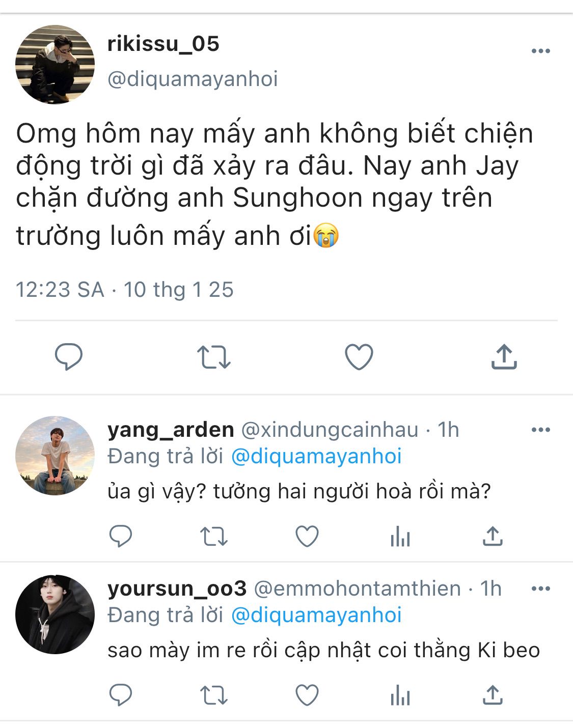The image size is (573, 728).
Task: Open more options on yoursun_oo3's reply
Action: (x=540, y=589)
